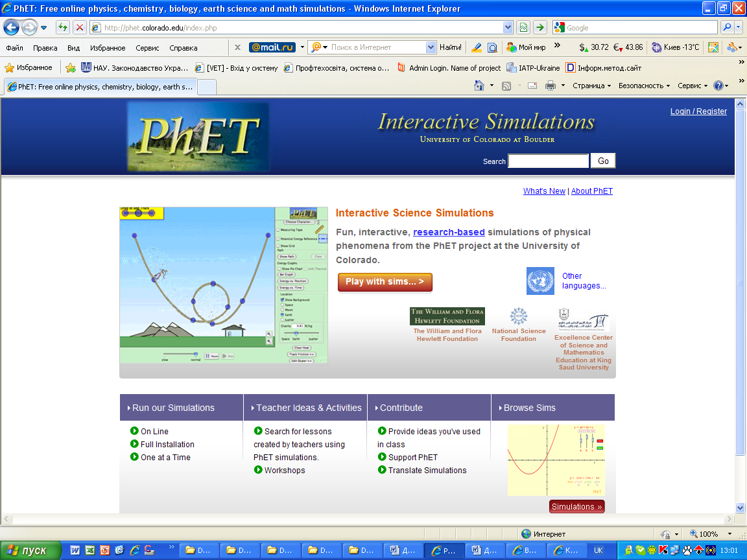Open the search provider dropdown arrow

(739, 28)
